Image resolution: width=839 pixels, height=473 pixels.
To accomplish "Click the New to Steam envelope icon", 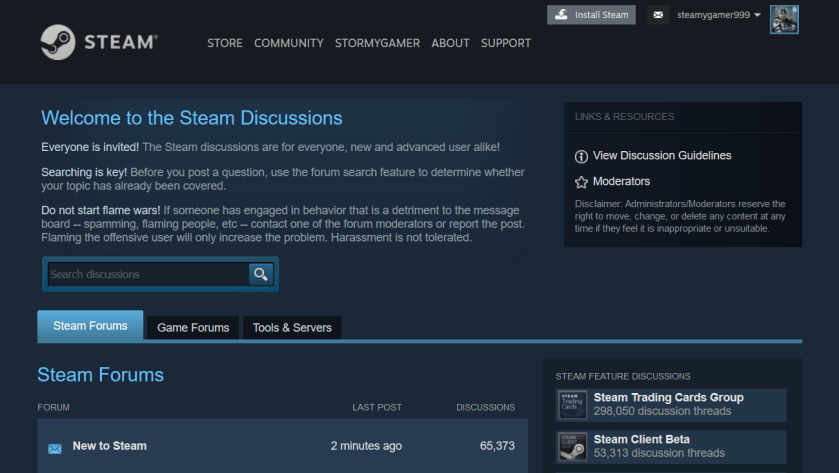I will pos(55,448).
